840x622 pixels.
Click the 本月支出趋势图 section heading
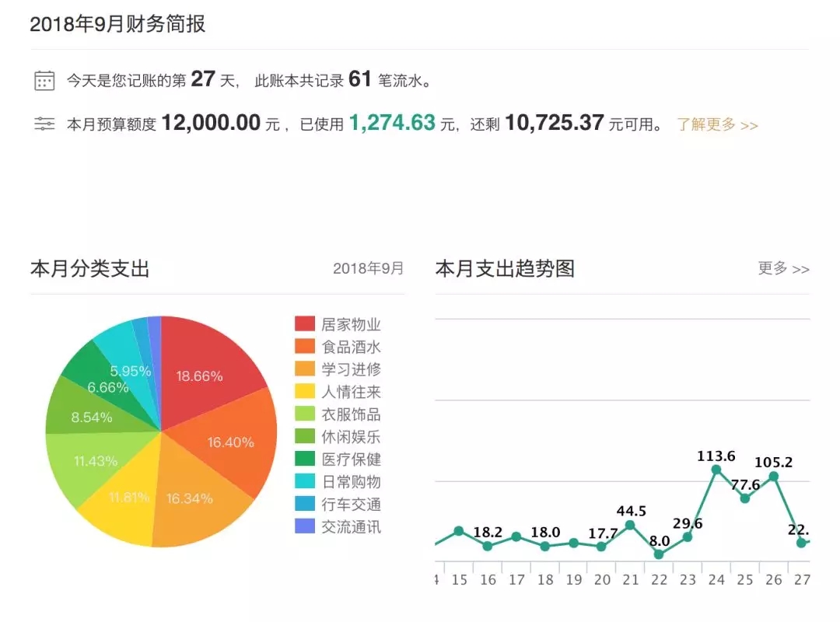click(x=506, y=268)
